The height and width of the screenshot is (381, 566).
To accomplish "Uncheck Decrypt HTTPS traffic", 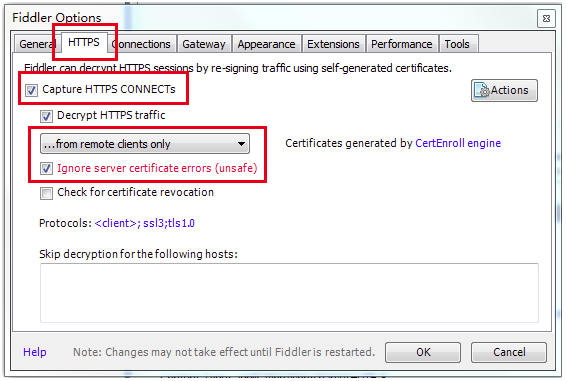I will (46, 116).
